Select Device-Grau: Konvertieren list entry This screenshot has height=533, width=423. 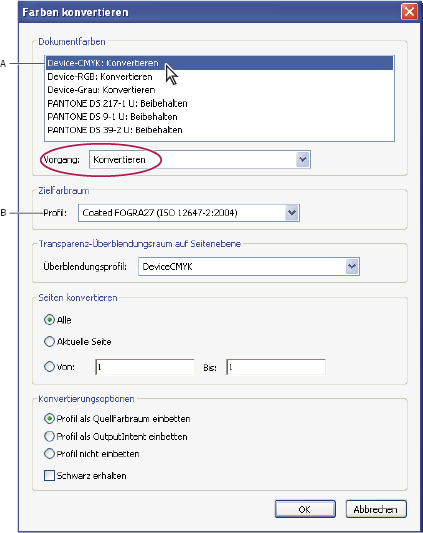219,90
